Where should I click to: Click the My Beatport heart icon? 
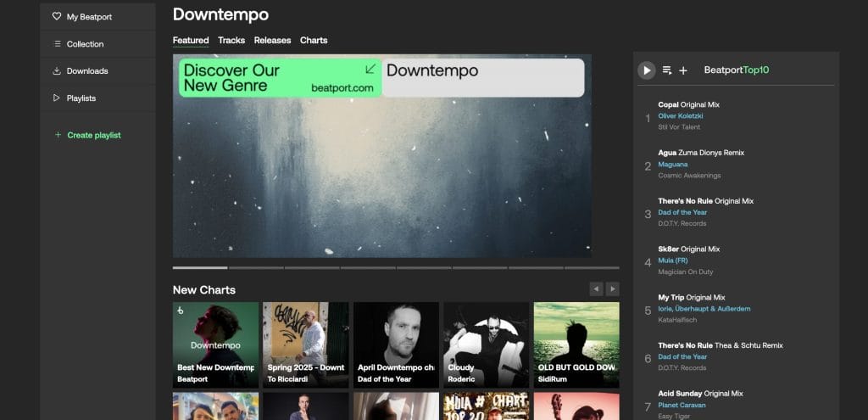pos(57,17)
